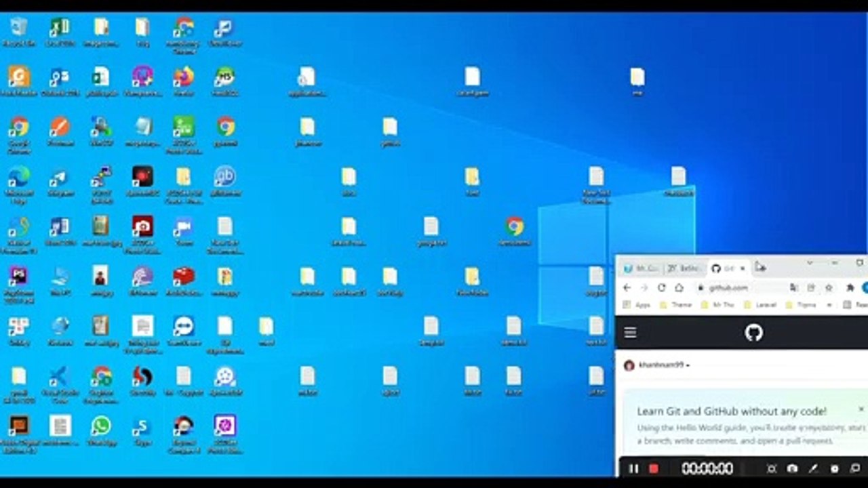The height and width of the screenshot is (488, 868).
Task: Open the Laravel bookmark folder
Action: (760, 305)
